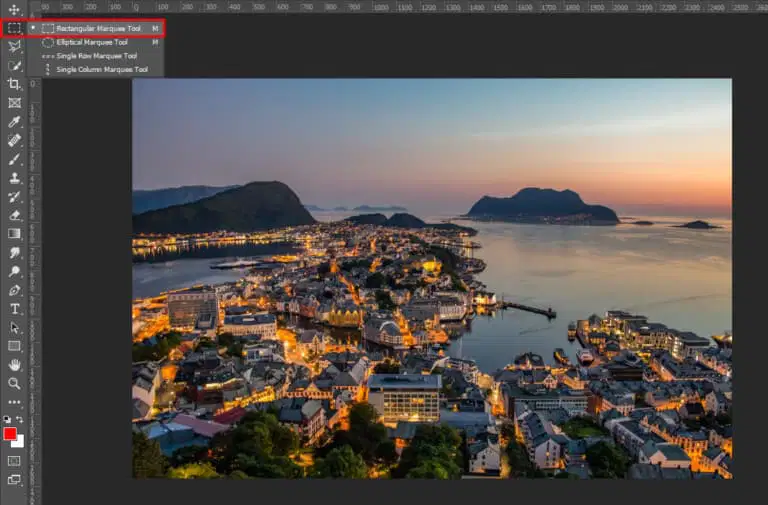Select the Hand tool

point(14,364)
